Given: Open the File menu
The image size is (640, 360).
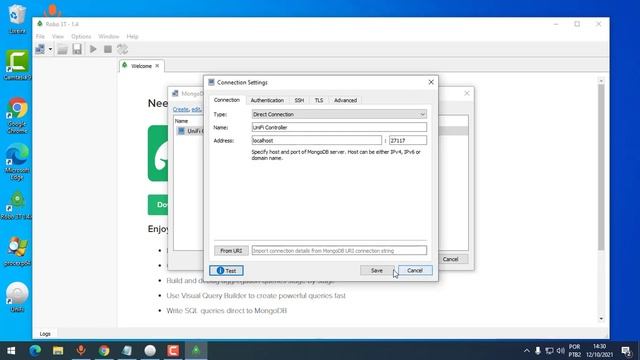Looking at the screenshot, I should pos(40,36).
